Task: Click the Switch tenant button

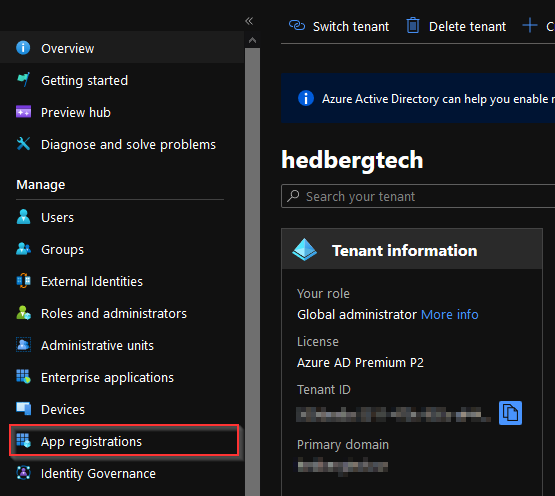Action: click(339, 26)
